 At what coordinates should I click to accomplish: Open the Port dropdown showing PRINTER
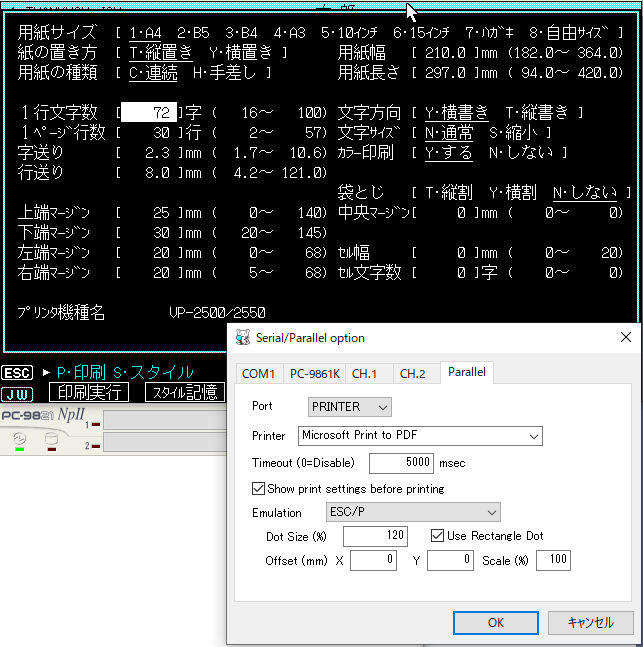point(349,407)
